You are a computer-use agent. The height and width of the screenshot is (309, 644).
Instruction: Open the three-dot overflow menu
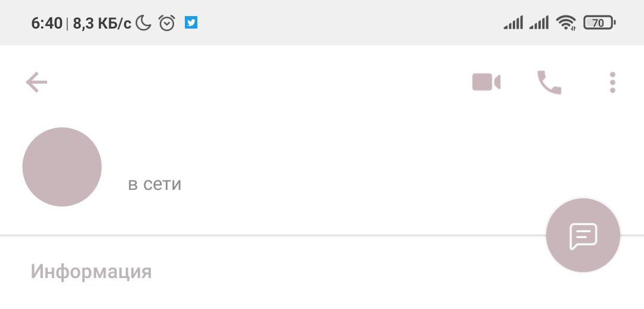point(612,82)
